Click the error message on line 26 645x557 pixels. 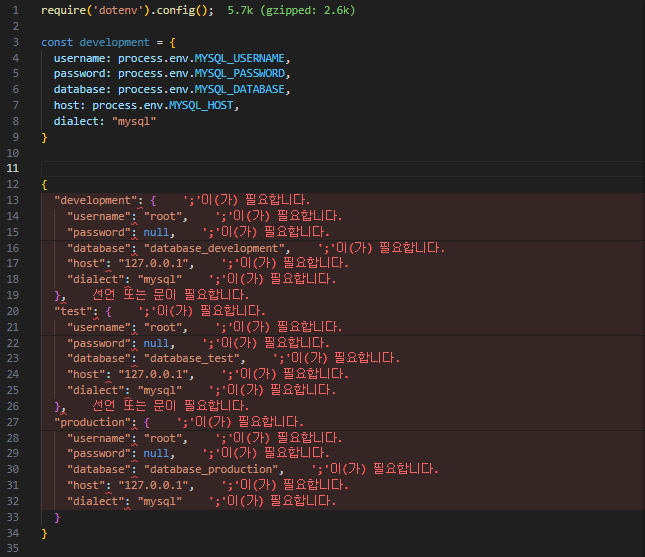pos(170,406)
